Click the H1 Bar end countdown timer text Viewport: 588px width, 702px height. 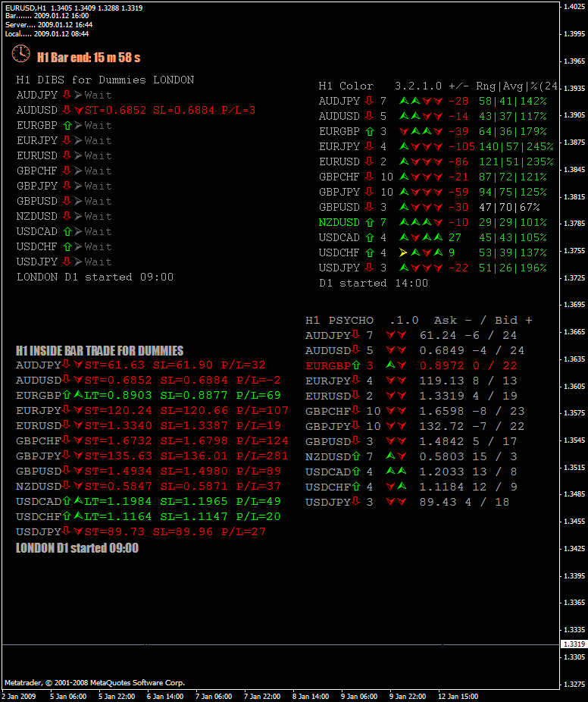click(89, 57)
